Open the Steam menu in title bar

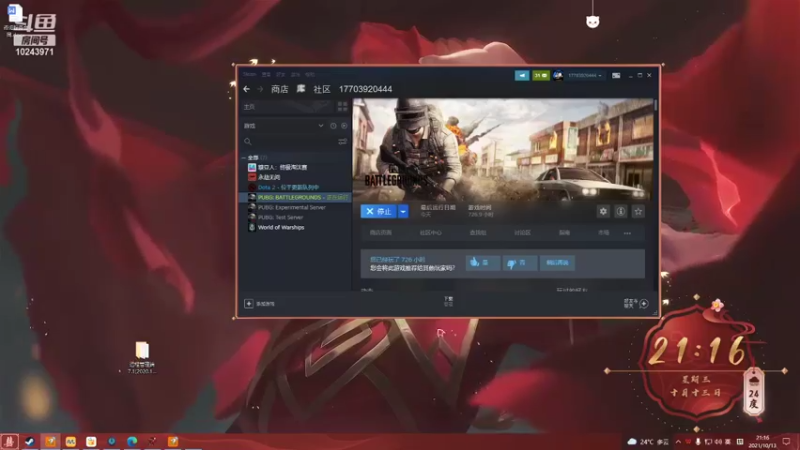click(249, 74)
